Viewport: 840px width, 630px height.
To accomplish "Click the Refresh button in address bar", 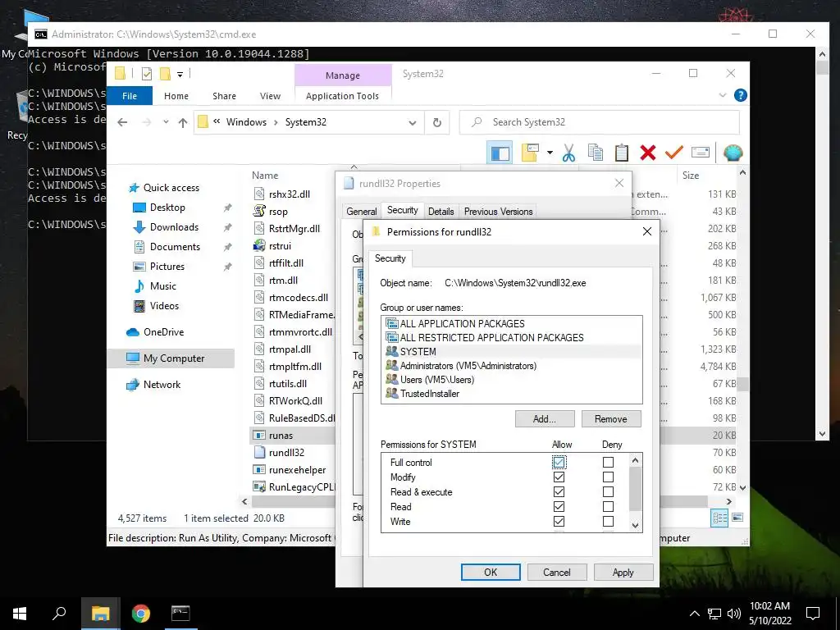I will pos(437,123).
